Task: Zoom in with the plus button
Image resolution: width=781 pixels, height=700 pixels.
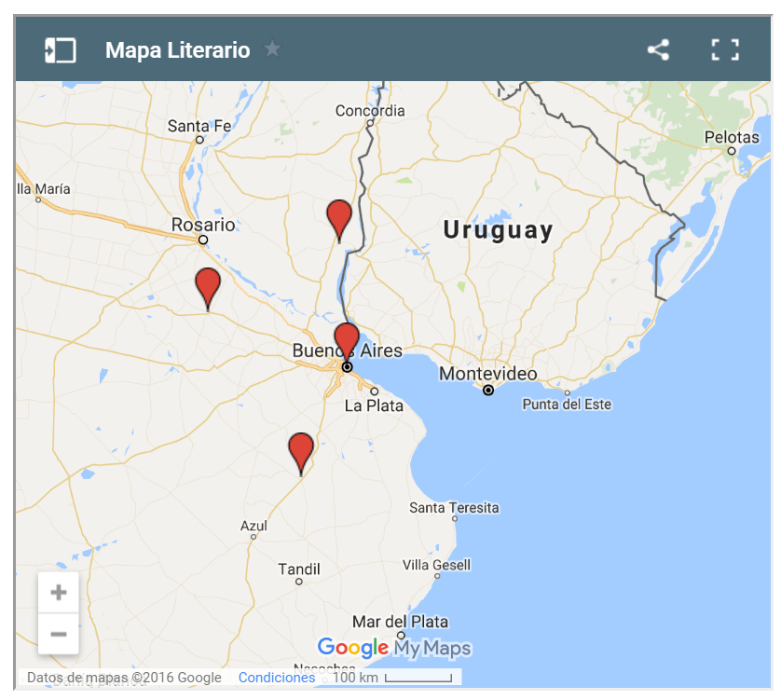Action: (59, 593)
